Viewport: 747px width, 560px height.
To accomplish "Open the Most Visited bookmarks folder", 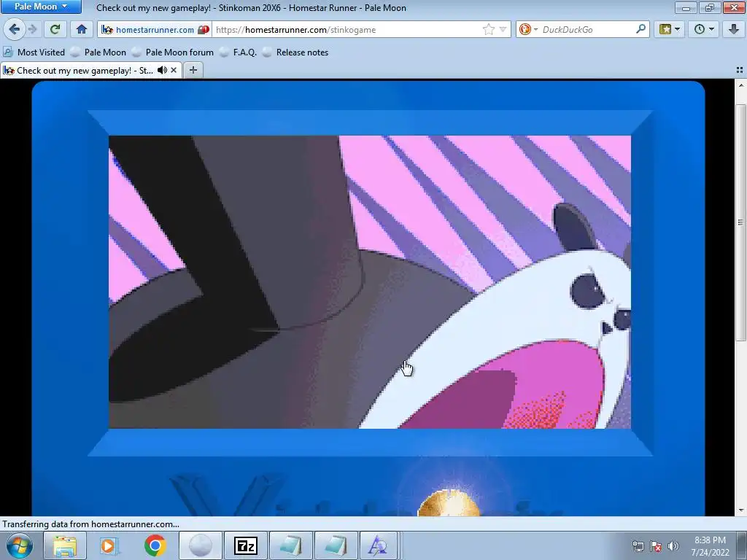I will [34, 52].
